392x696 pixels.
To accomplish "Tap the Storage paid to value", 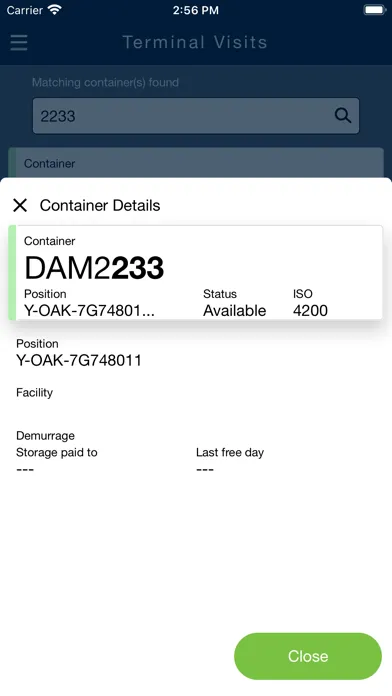I will [x=25, y=470].
